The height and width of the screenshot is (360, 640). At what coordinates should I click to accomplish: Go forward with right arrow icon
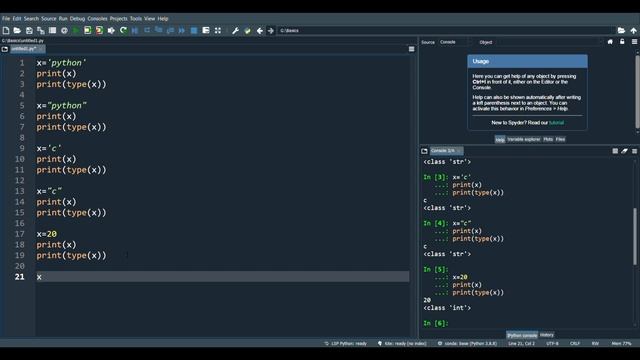pos(271,31)
